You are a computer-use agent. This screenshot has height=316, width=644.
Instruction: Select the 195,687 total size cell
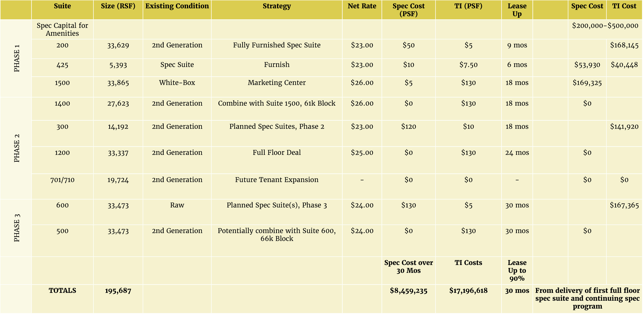[118, 291]
